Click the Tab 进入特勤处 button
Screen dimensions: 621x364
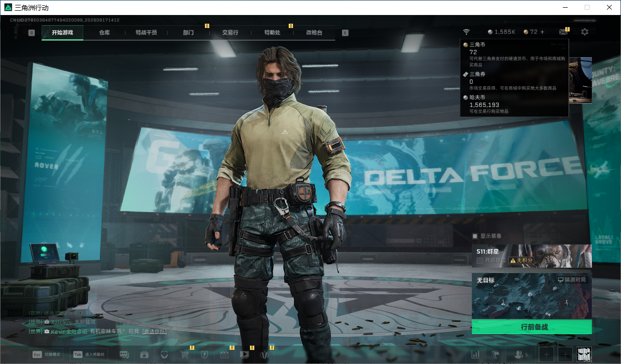tap(89, 354)
